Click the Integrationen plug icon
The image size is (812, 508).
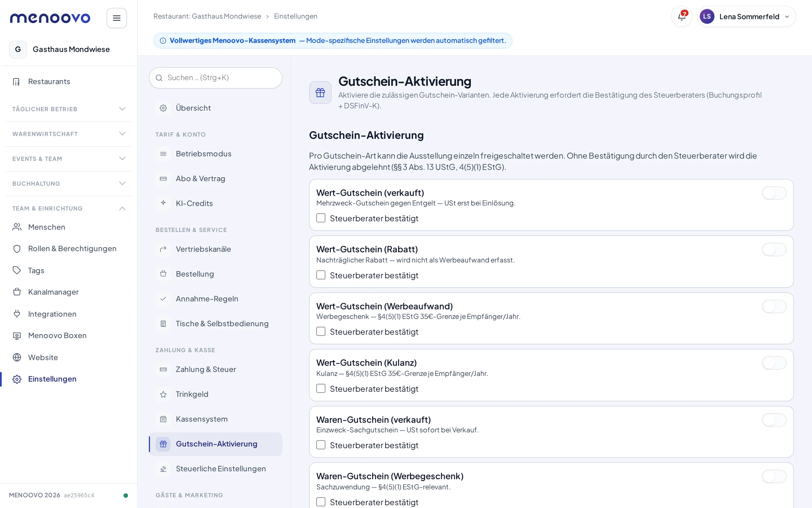click(x=17, y=314)
